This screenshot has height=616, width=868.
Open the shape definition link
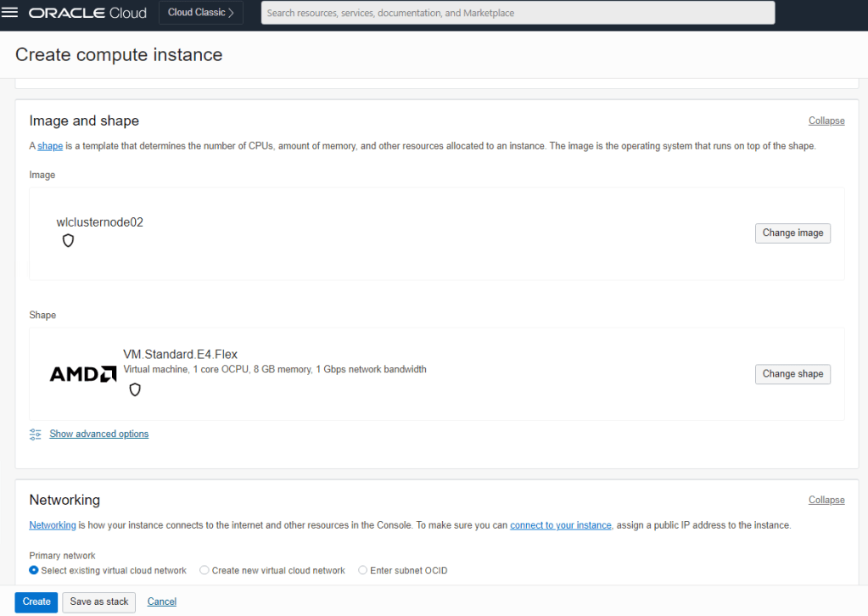click(50, 146)
